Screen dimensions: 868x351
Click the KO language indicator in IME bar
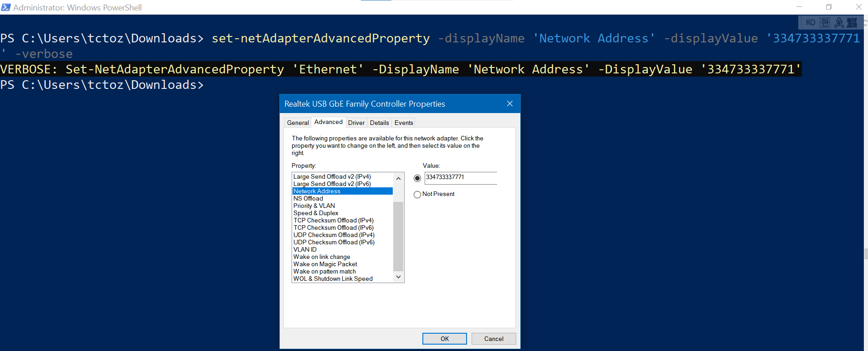tap(811, 22)
